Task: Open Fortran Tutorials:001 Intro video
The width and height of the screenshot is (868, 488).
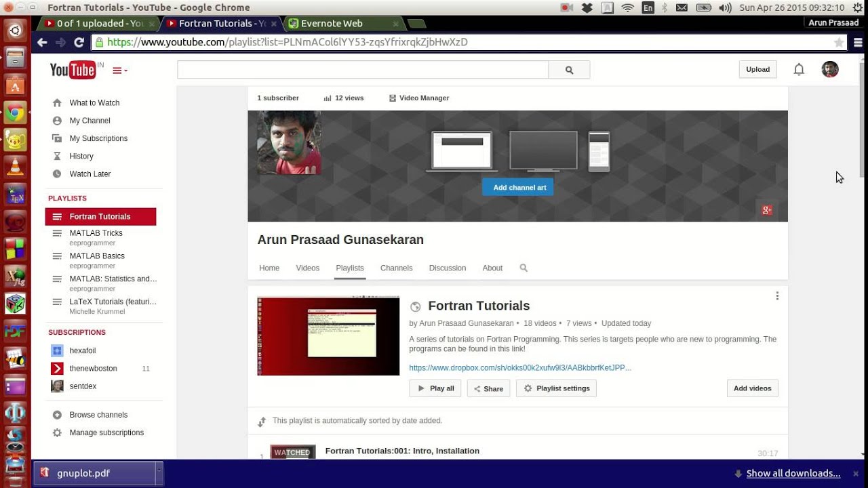Action: (x=402, y=451)
